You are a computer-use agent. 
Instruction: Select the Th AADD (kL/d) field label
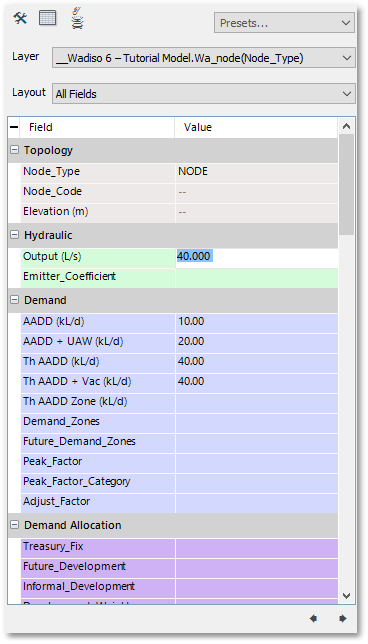click(x=98, y=362)
